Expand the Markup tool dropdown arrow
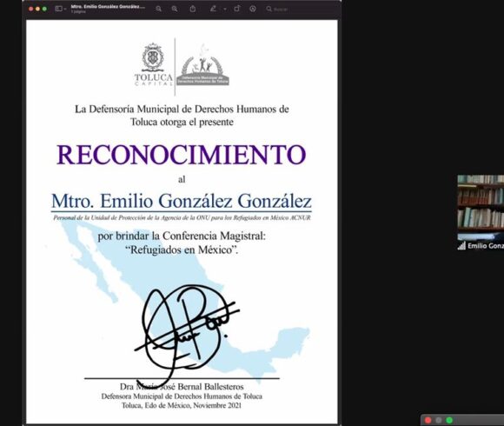This screenshot has width=504, height=426. tap(225, 10)
